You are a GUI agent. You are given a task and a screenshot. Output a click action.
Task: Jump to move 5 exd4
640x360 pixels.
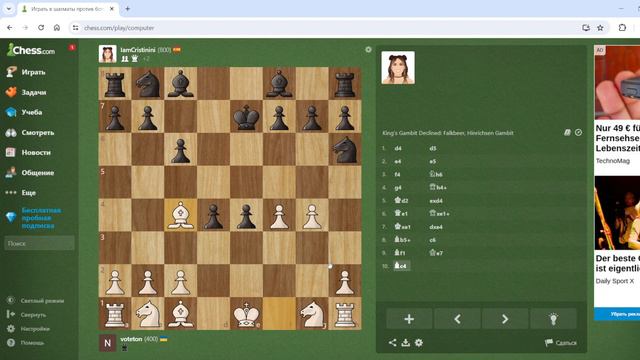(436, 201)
